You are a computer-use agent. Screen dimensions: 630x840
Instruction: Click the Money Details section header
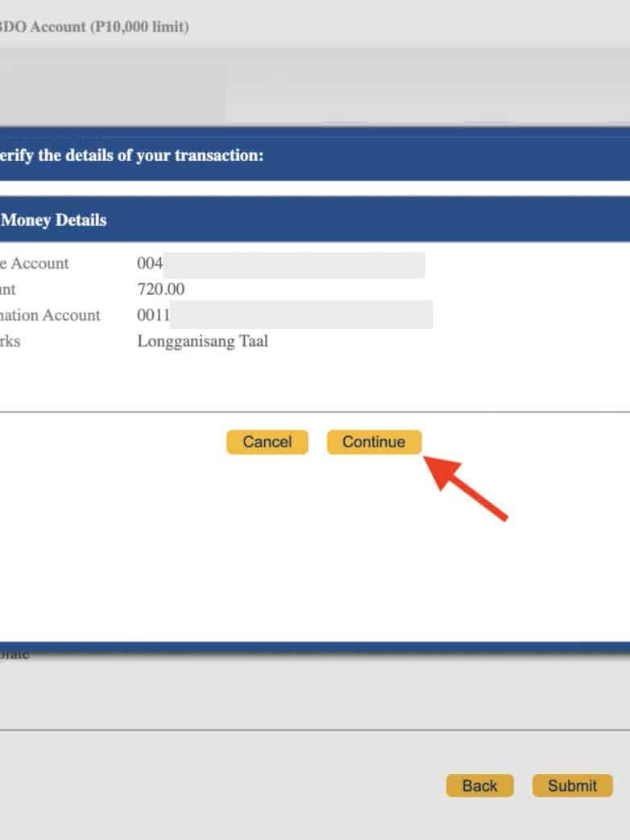54,219
